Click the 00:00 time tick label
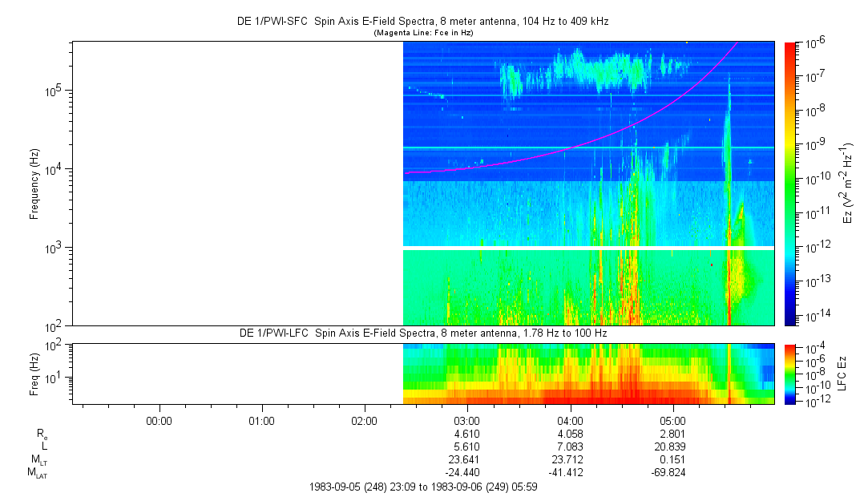This screenshot has width=868, height=497. 159,421
